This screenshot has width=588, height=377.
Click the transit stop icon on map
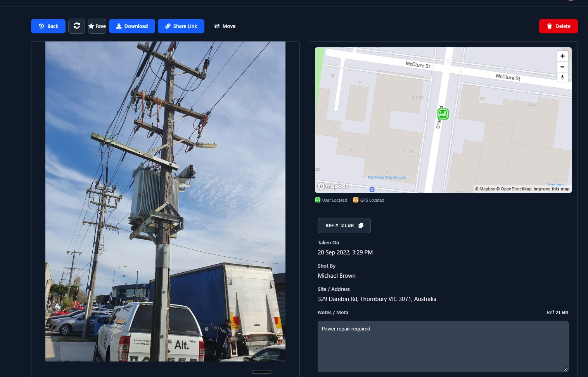(372, 189)
